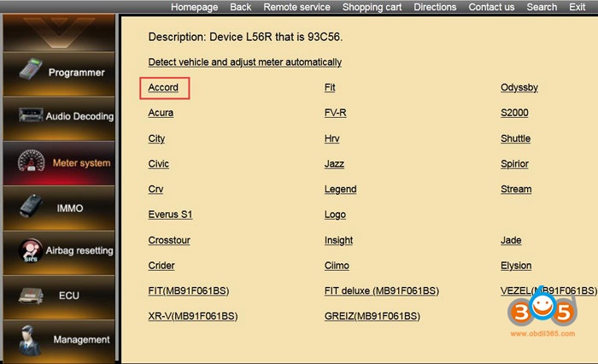The height and width of the screenshot is (364, 598).
Task: Choose the City model link
Action: (x=156, y=138)
